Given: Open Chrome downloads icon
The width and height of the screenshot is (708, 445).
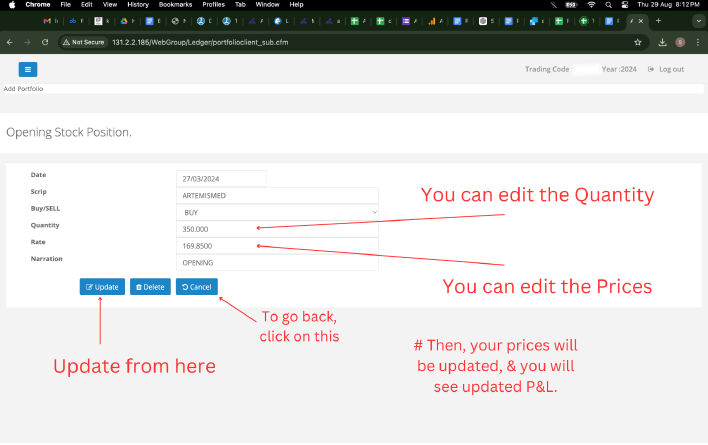Looking at the screenshot, I should tap(662, 42).
